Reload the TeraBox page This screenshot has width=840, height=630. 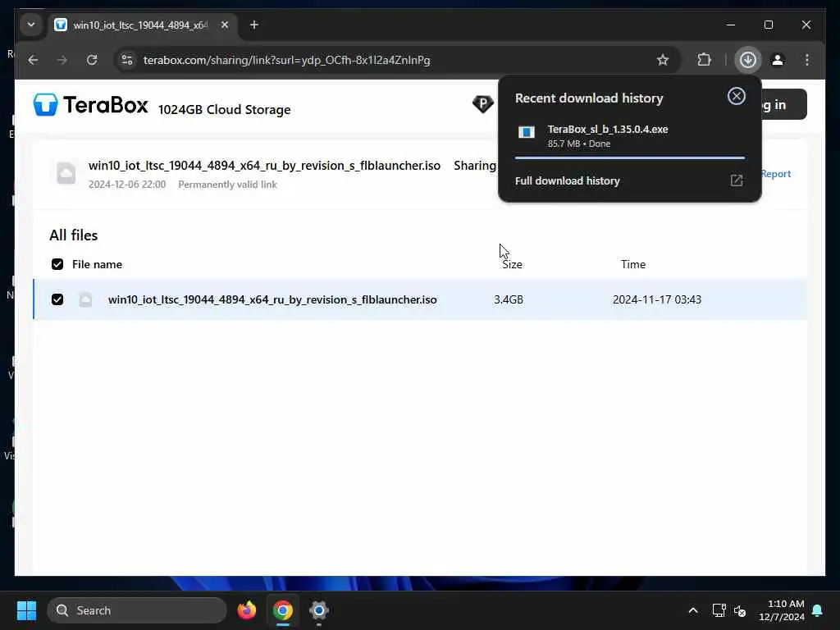[92, 60]
